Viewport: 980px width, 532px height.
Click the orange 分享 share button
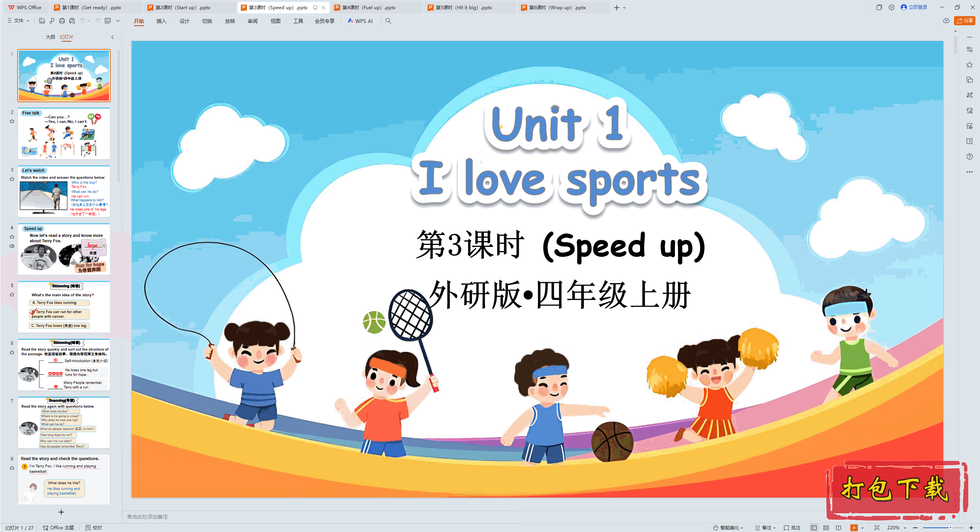pos(965,21)
